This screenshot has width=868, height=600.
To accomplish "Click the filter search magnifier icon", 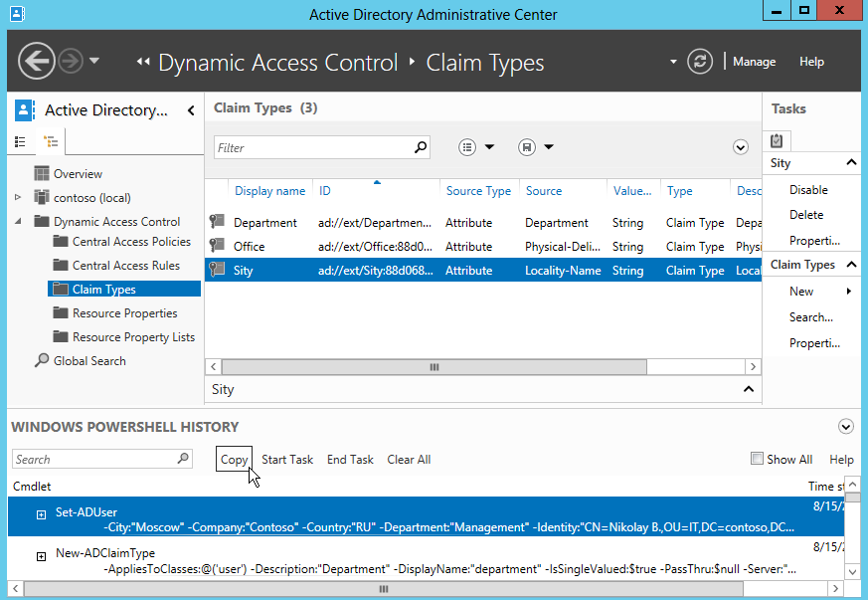I will click(421, 147).
